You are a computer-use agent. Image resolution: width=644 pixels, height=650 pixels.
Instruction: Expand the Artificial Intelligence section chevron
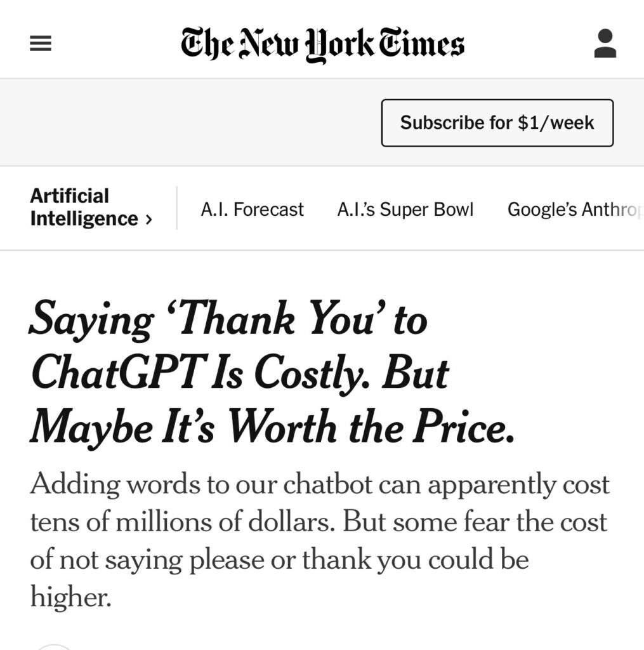(x=149, y=219)
